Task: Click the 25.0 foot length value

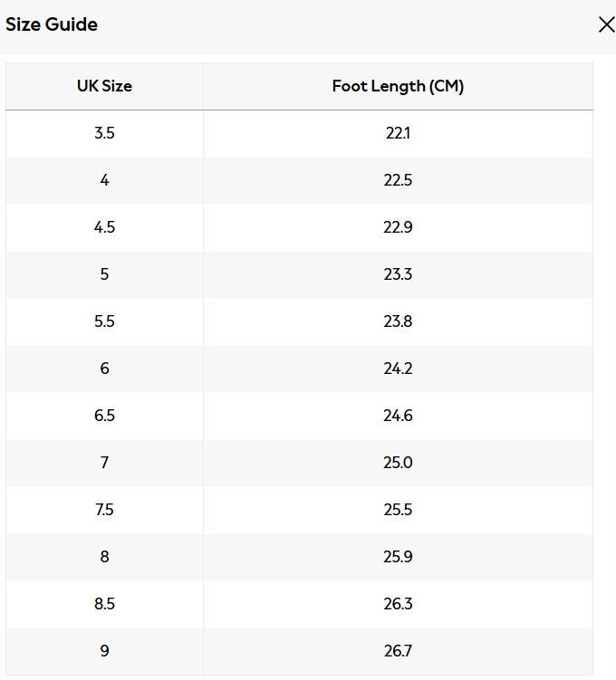Action: 398,463
